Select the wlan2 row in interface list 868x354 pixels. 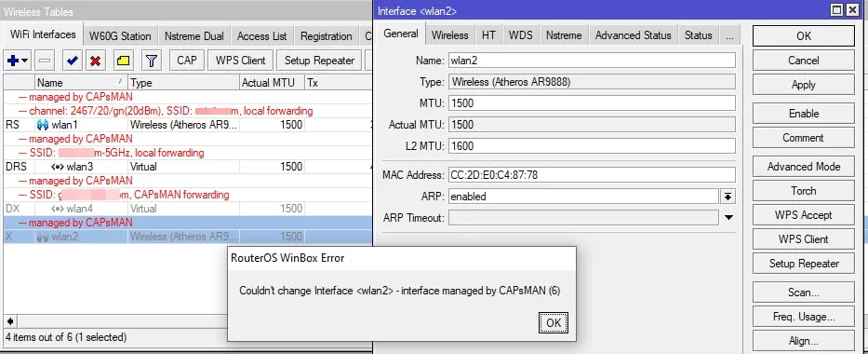(x=188, y=237)
